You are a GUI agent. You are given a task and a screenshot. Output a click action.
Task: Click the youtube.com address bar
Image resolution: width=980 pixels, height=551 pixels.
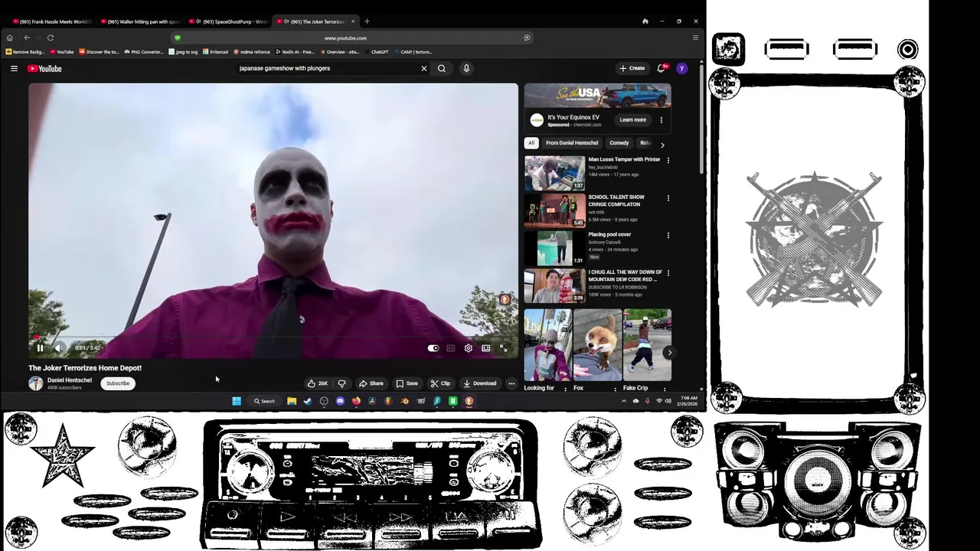(345, 37)
